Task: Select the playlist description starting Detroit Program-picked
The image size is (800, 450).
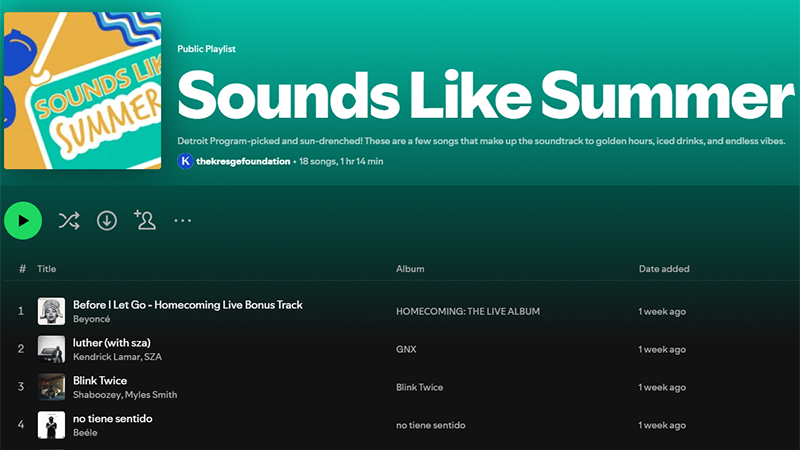Action: [x=481, y=141]
